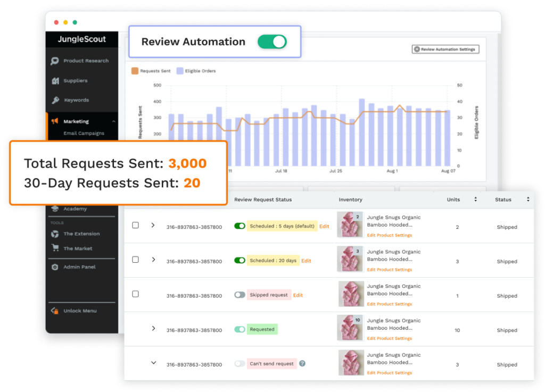Open Unlock Menu in the sidebar
This screenshot has width=545, height=392.
(x=80, y=311)
